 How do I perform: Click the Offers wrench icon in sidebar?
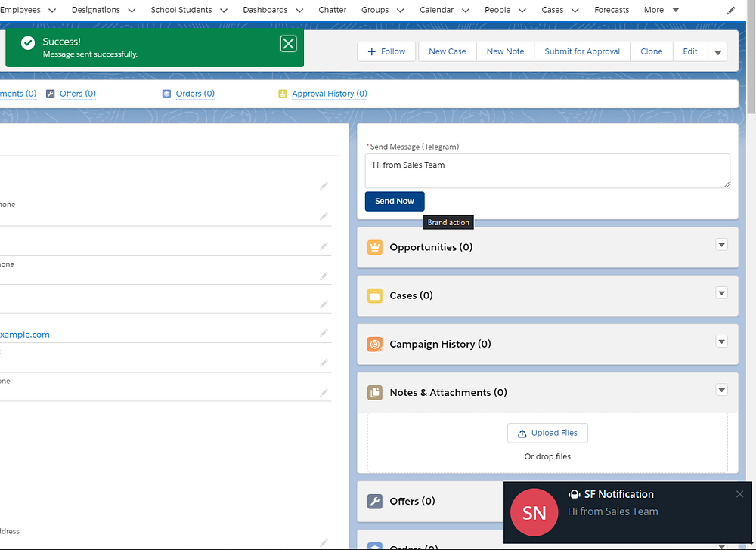[x=375, y=502]
